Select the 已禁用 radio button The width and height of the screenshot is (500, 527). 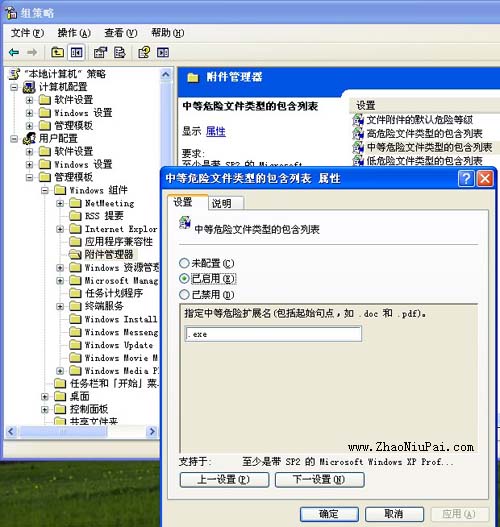pyautogui.click(x=184, y=294)
